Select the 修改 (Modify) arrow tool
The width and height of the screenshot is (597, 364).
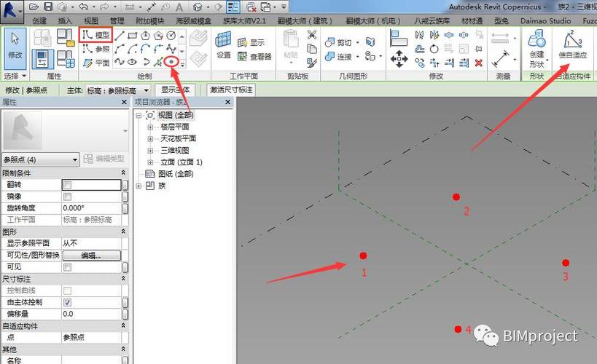(x=13, y=47)
